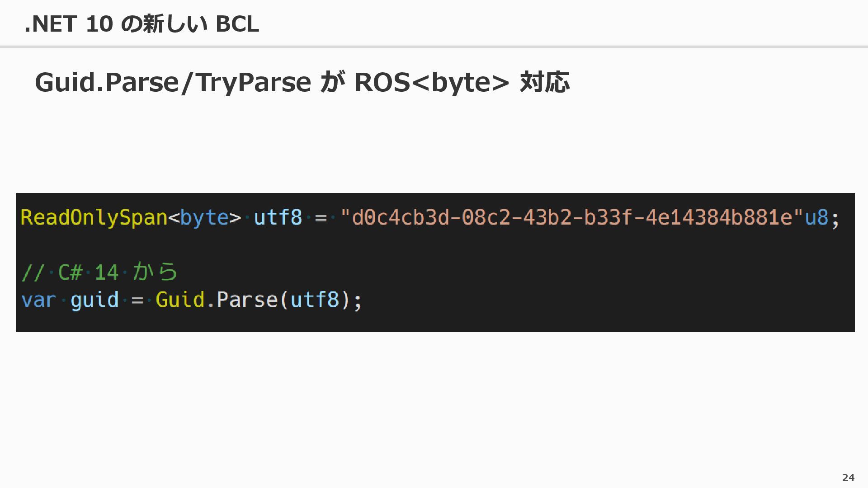Click the "Guid" class name before .Parse
868x488 pixels.
click(x=180, y=300)
